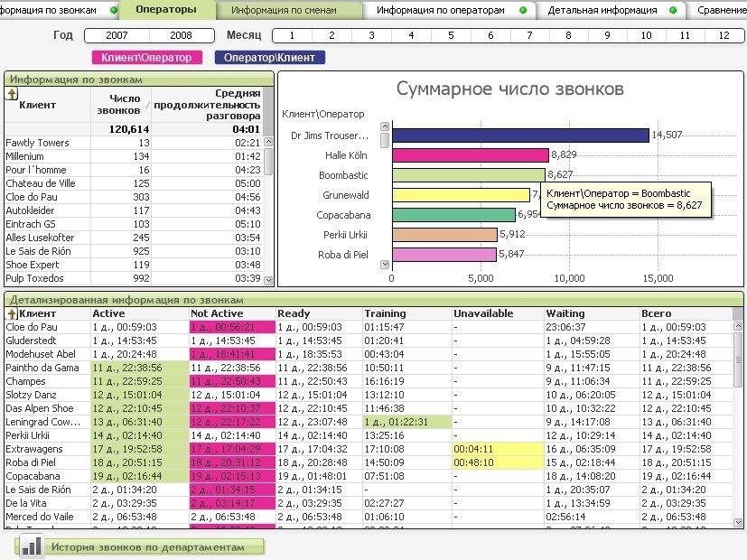Click the scroll-down arrow on the bar chart axis
Screen dimensions: 747x560
(385, 265)
